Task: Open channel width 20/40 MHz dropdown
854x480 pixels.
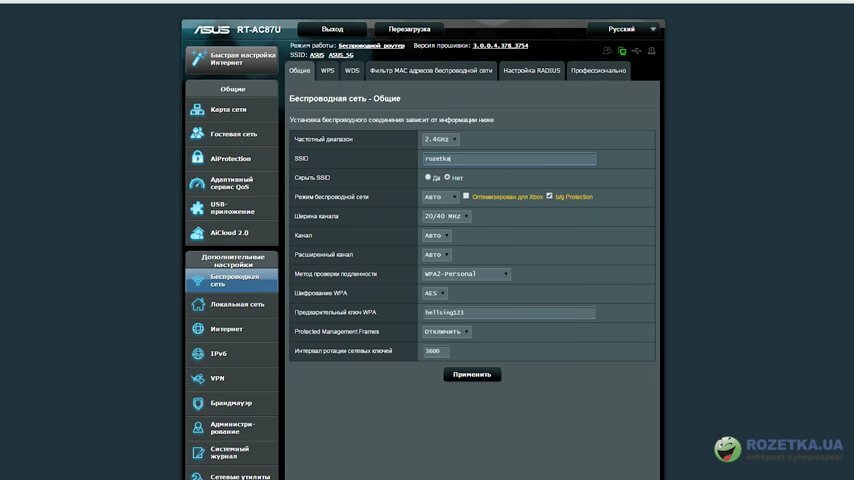Action: click(447, 216)
